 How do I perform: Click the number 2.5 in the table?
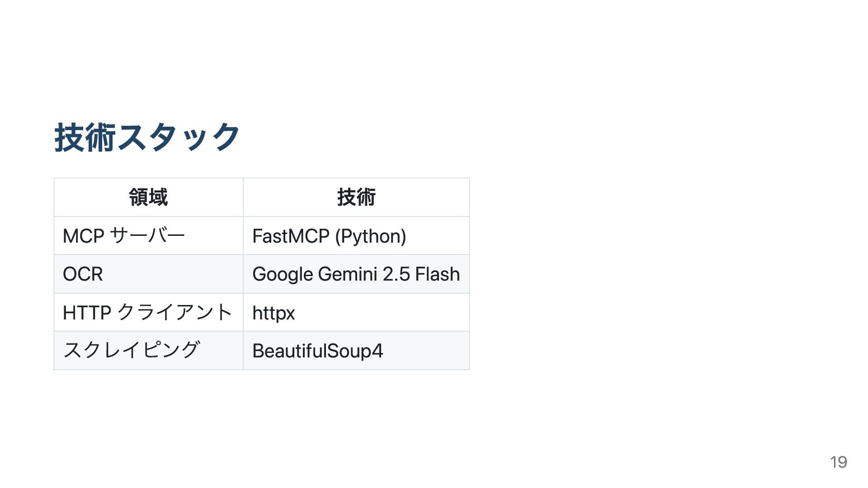(396, 274)
